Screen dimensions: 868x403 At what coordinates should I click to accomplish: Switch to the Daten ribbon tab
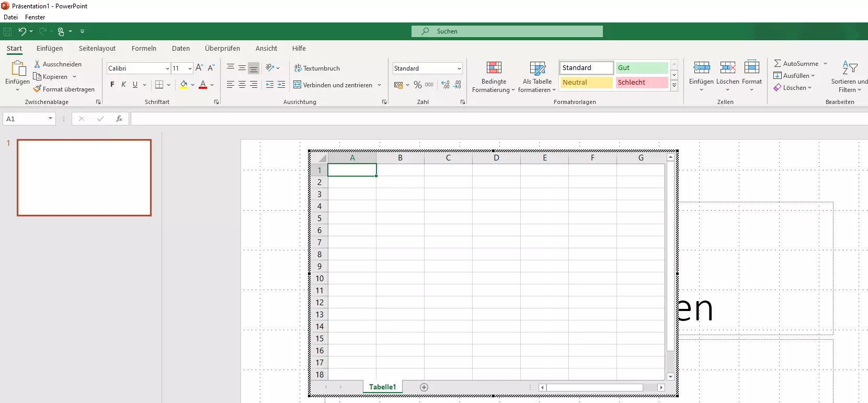tap(181, 48)
